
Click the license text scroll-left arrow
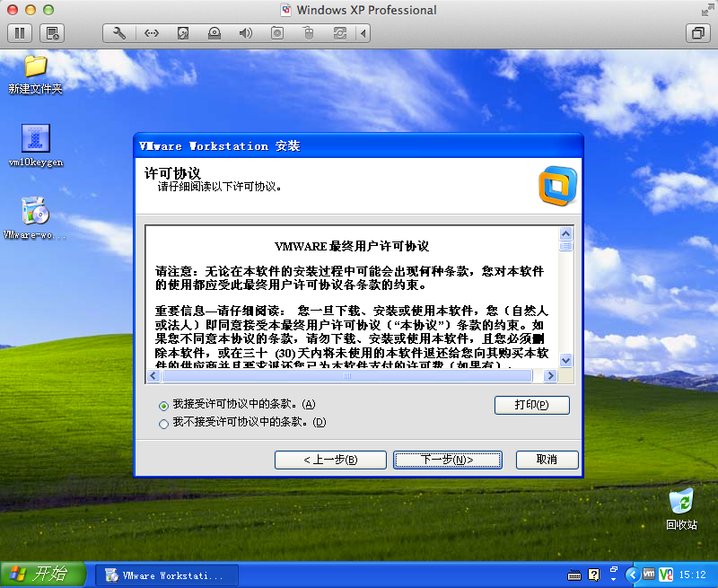153,376
